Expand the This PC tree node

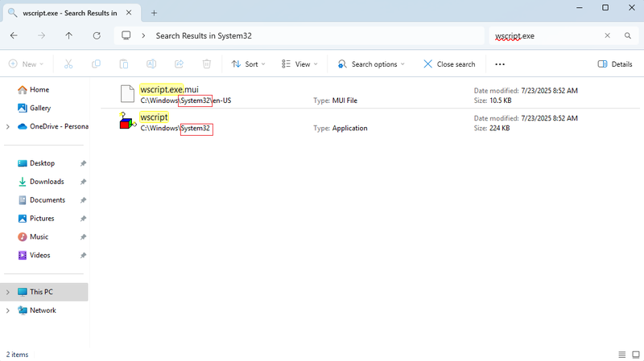[x=8, y=292]
